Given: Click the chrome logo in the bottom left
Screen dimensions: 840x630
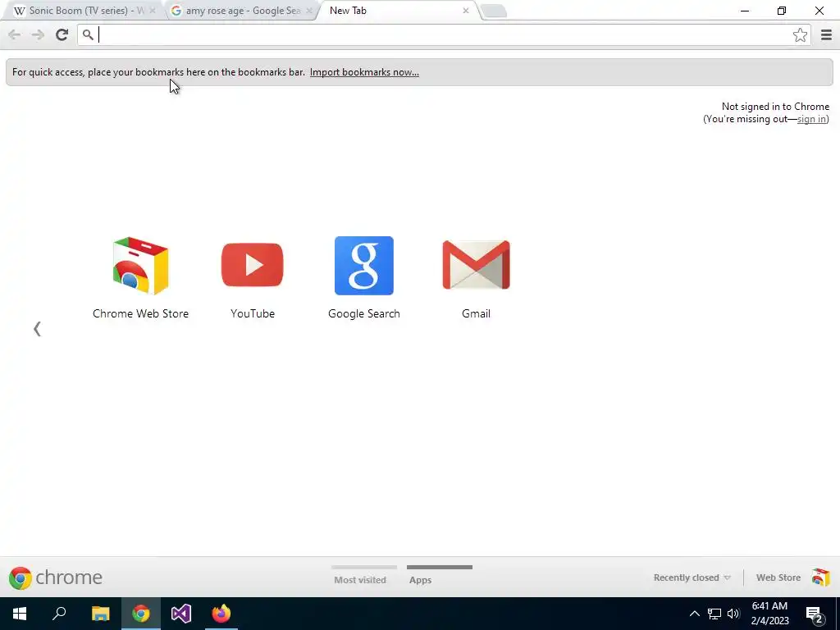Looking at the screenshot, I should [x=56, y=577].
